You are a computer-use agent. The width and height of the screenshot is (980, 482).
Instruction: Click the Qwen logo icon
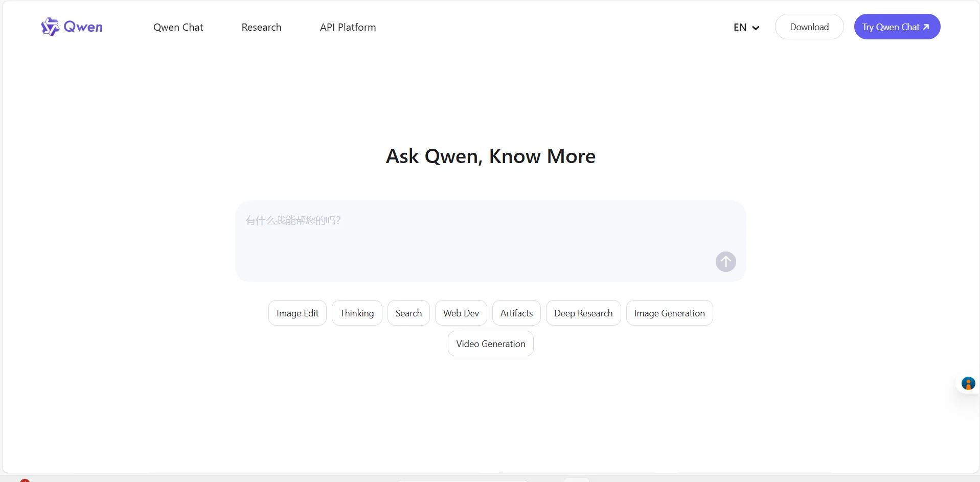(x=50, y=27)
